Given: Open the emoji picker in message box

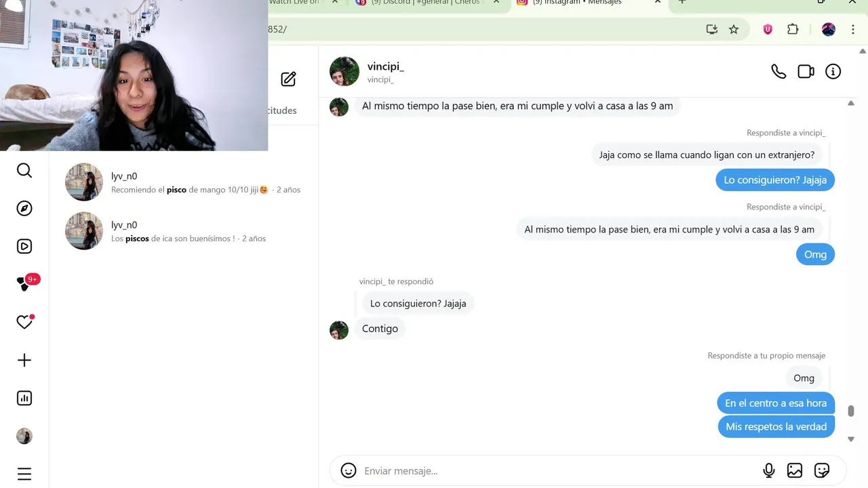Looking at the screenshot, I should click(349, 470).
